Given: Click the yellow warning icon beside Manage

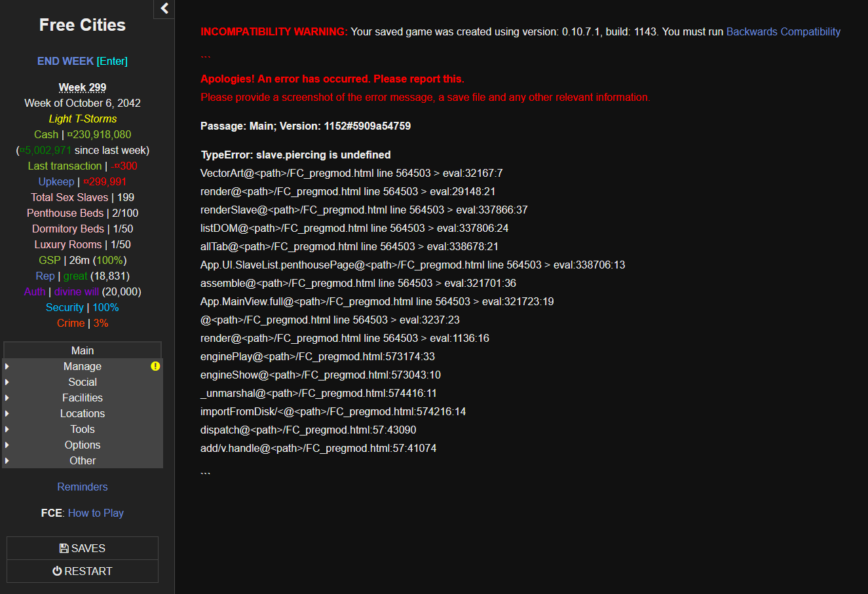Looking at the screenshot, I should coord(155,366).
